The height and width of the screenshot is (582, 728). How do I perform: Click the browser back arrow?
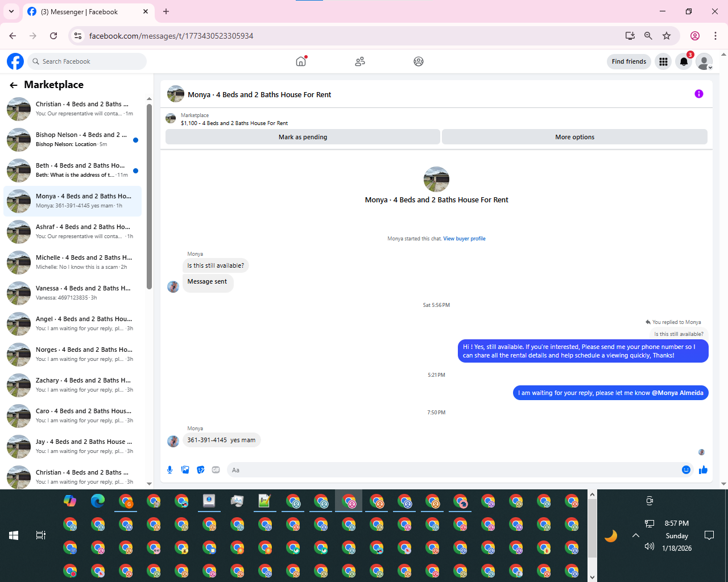(13, 36)
